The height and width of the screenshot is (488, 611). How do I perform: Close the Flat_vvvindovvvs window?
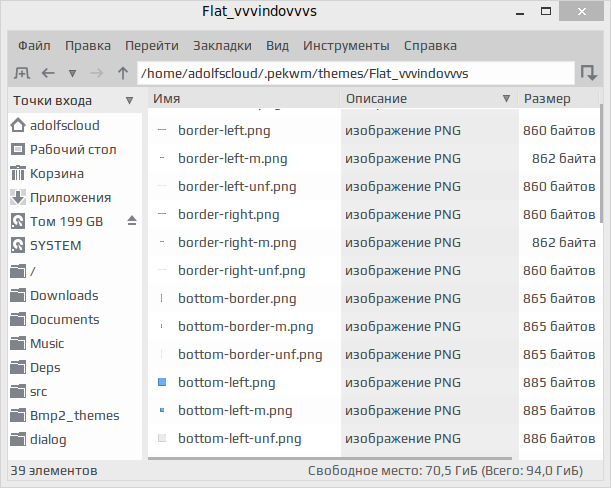[581, 11]
